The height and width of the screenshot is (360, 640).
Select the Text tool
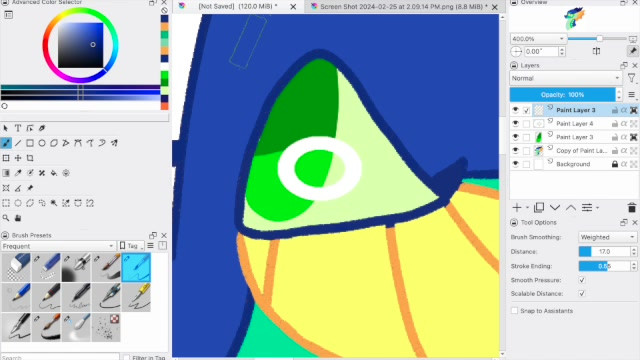pos(18,128)
